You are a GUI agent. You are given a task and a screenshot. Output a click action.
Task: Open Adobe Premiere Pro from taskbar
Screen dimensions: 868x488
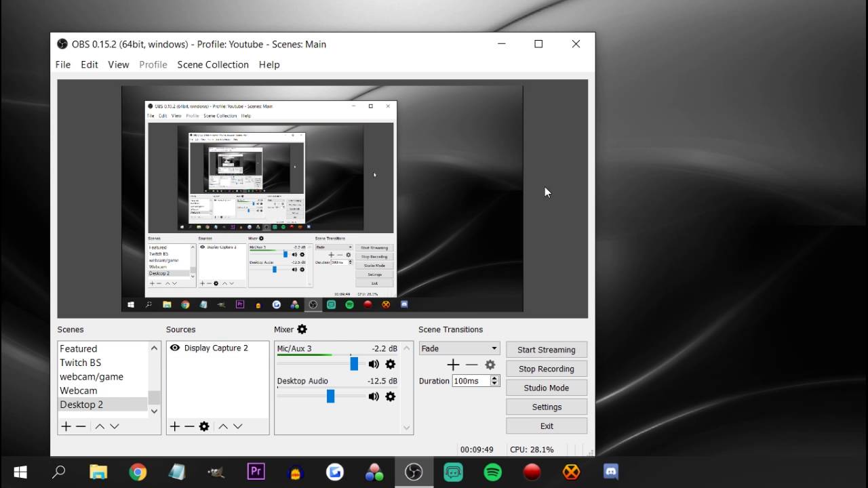pos(256,472)
